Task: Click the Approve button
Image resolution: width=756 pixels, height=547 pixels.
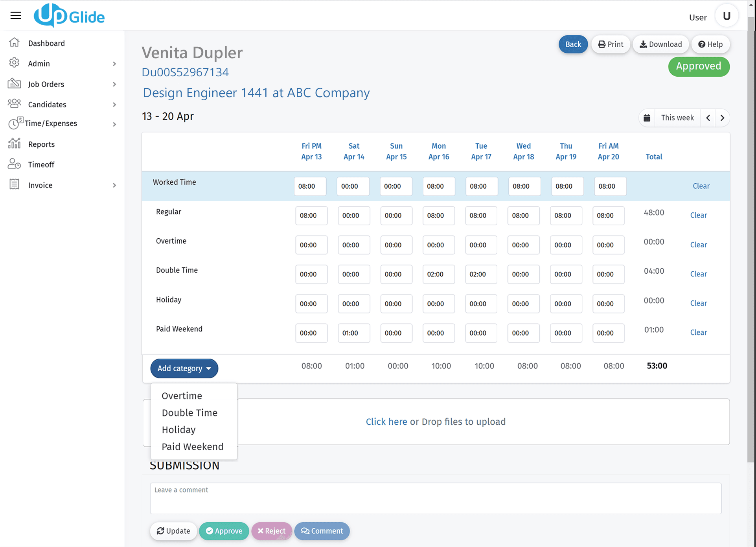Action: tap(224, 531)
